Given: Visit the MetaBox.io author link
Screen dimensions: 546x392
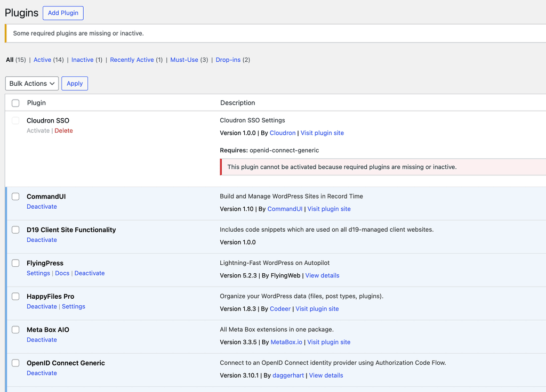Looking at the screenshot, I should click(x=286, y=342).
